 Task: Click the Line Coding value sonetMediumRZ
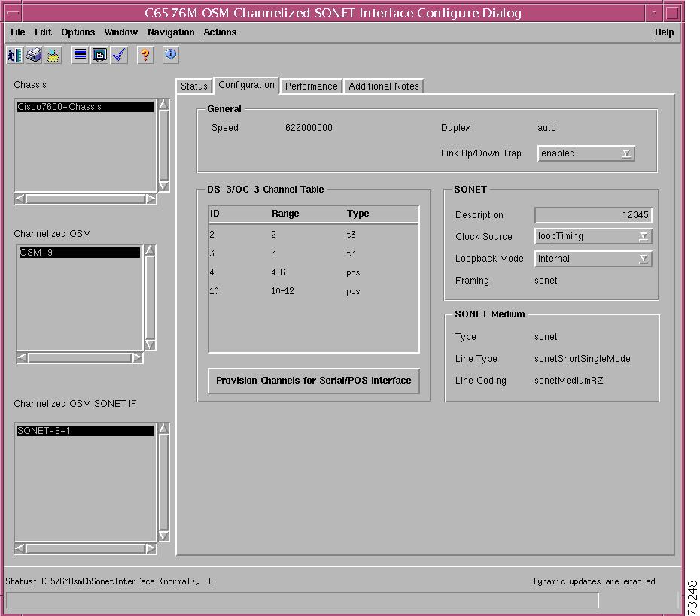[569, 381]
